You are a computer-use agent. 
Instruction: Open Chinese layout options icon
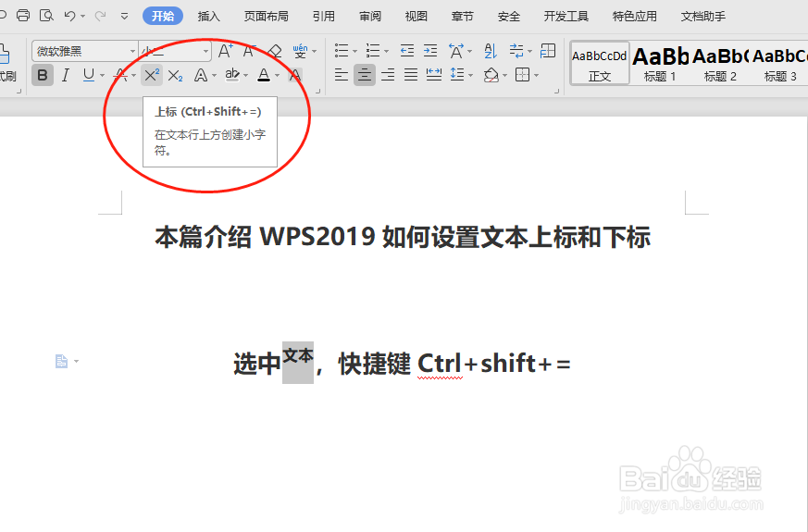point(456,51)
